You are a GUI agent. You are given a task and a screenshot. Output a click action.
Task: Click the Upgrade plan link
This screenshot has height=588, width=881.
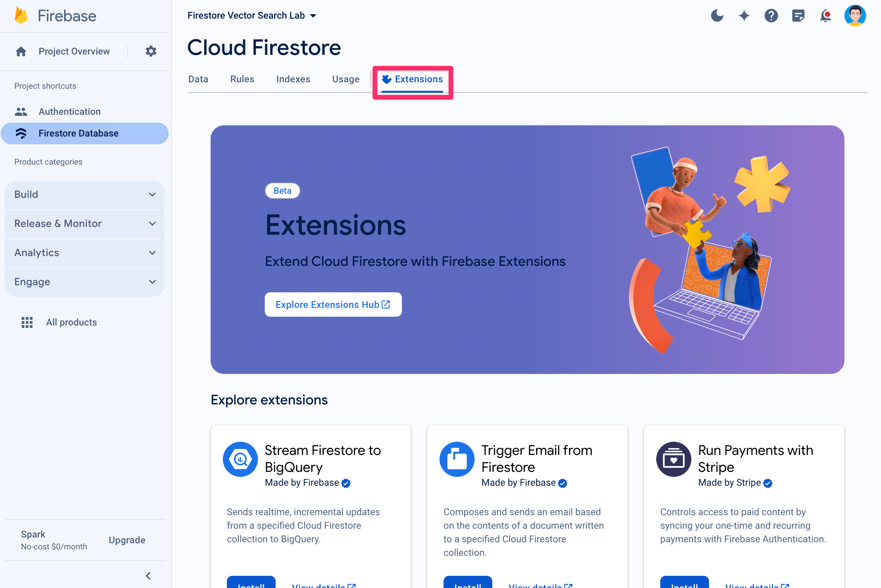tap(127, 540)
